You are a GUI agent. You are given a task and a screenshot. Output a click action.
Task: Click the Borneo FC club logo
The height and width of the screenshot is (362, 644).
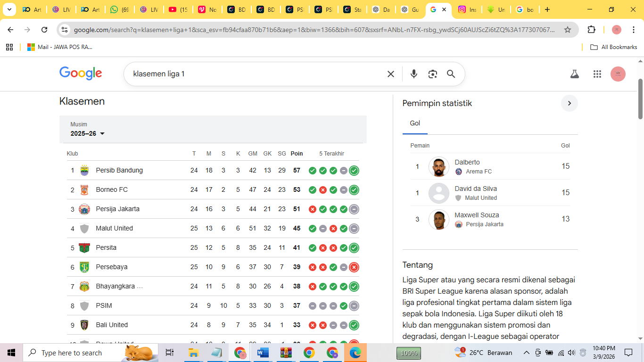(84, 189)
